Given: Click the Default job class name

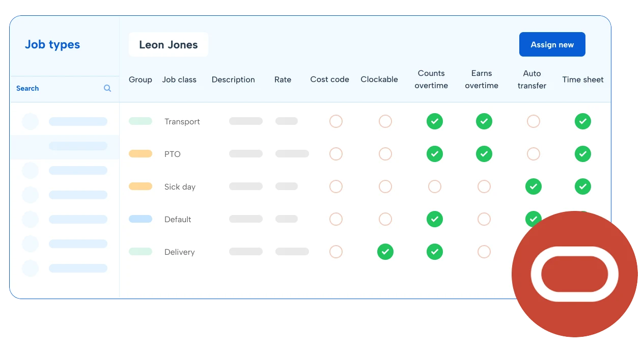Looking at the screenshot, I should point(178,220).
